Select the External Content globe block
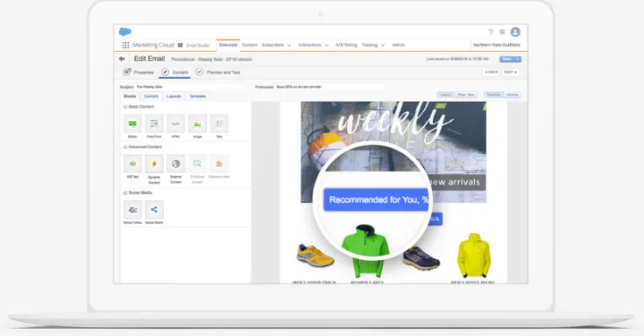The image size is (644, 336). point(176,164)
